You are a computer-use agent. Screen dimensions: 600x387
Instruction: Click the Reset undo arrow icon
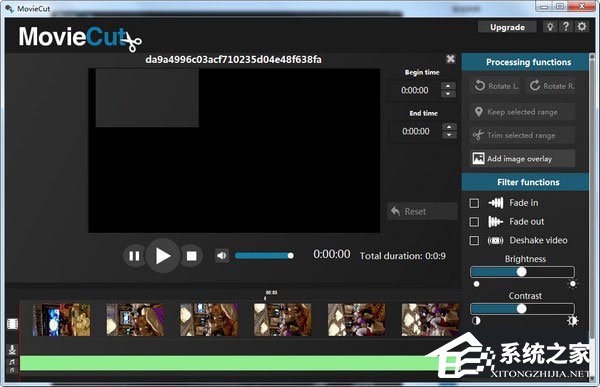[396, 211]
